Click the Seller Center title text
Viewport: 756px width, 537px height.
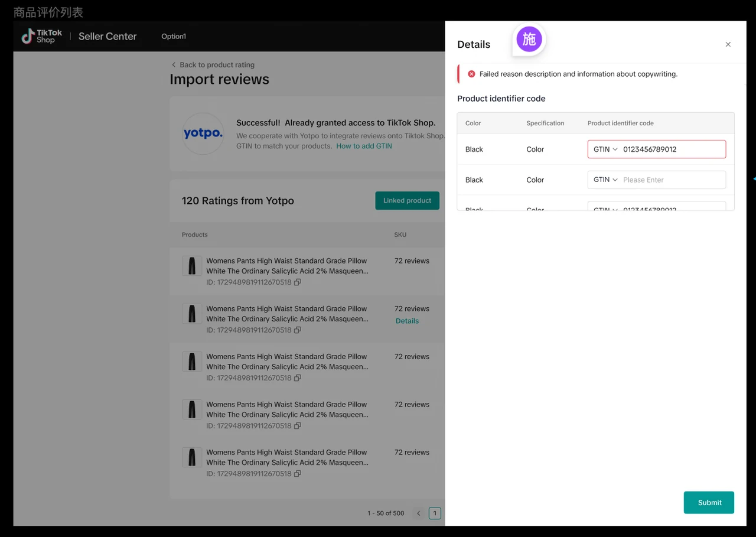[x=107, y=36]
